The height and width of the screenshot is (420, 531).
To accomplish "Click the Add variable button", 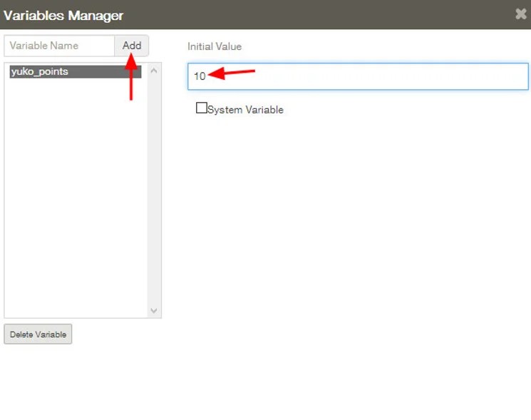I will pyautogui.click(x=132, y=46).
